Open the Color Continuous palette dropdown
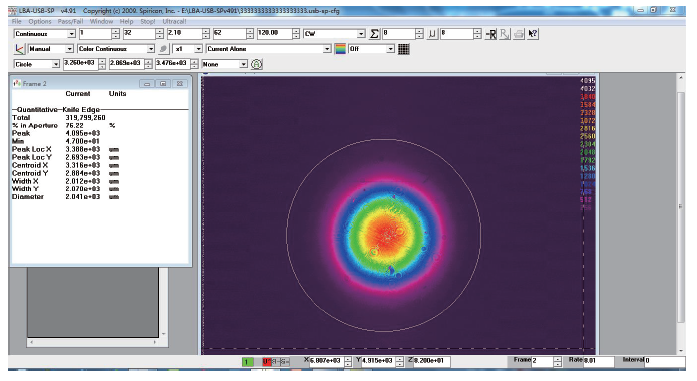This screenshot has height=381, width=697. click(x=151, y=49)
